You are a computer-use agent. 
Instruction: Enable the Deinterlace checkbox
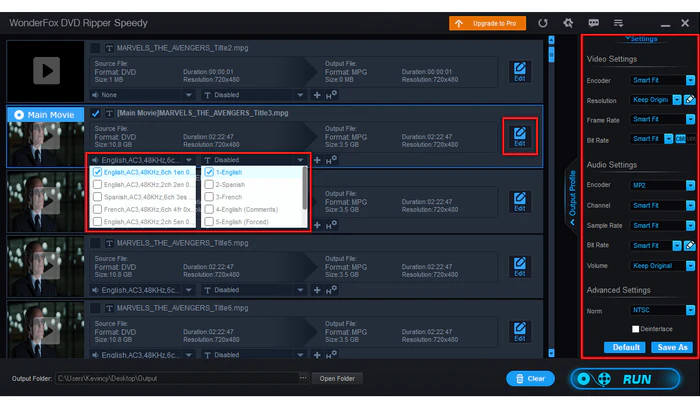click(635, 329)
